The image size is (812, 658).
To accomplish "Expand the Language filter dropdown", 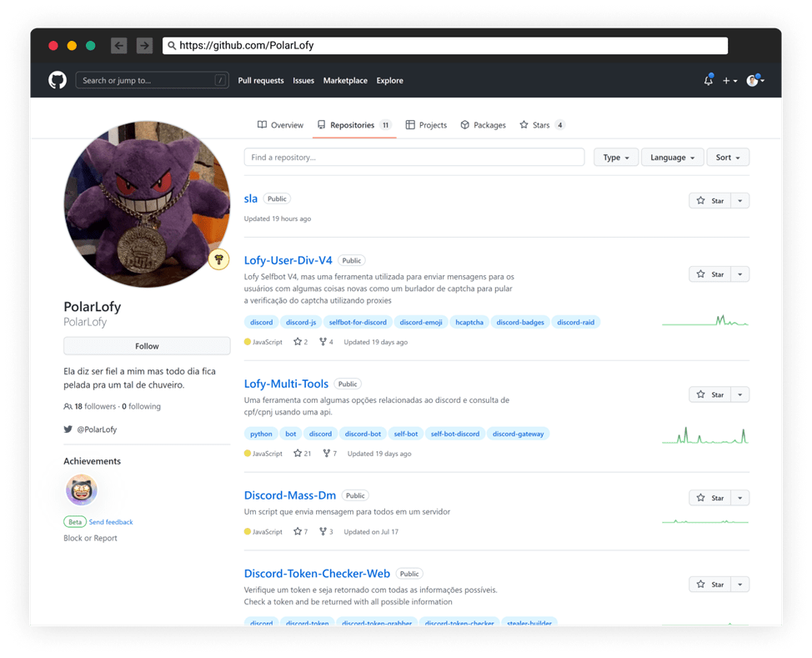I will pyautogui.click(x=672, y=158).
